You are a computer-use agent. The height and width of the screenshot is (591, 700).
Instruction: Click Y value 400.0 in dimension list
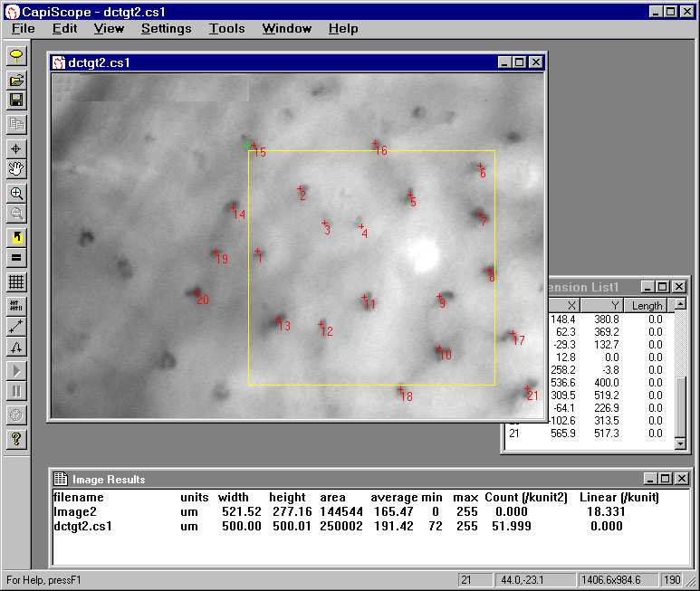(x=606, y=383)
